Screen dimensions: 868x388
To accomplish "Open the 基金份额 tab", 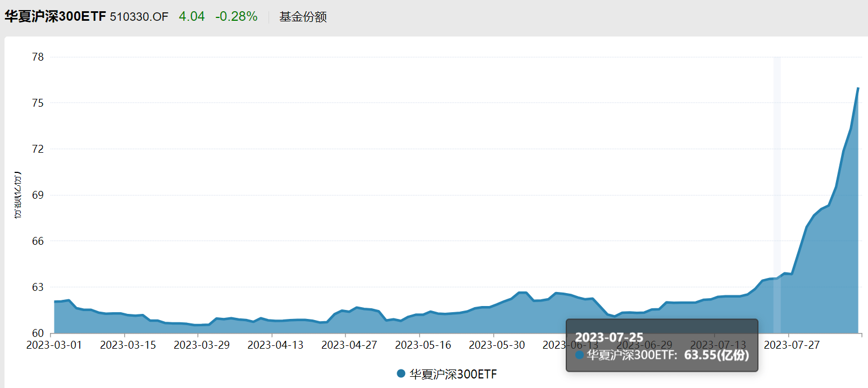I will point(303,16).
